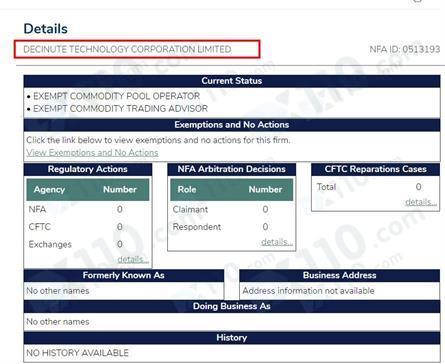Screen dimensions: 445x364
Task: Select NO HISTORY AVAILABLE text
Action: (77, 353)
